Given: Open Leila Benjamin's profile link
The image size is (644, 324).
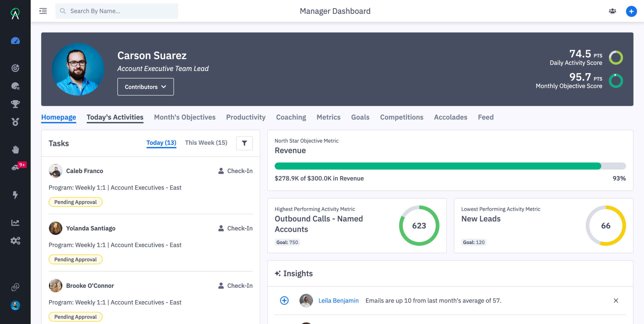Looking at the screenshot, I should [x=338, y=300].
